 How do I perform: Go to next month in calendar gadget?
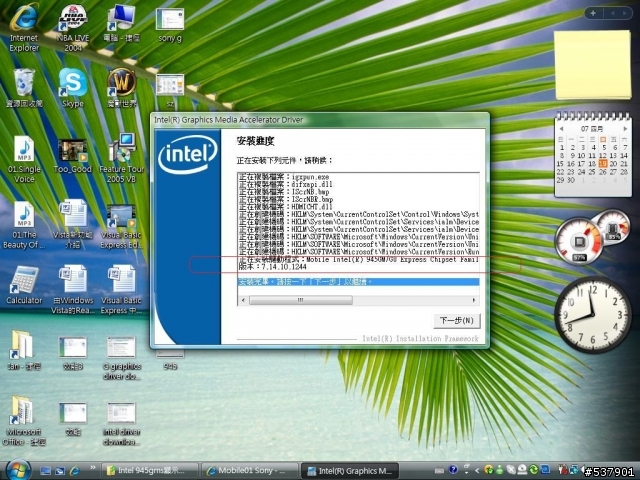[624, 129]
